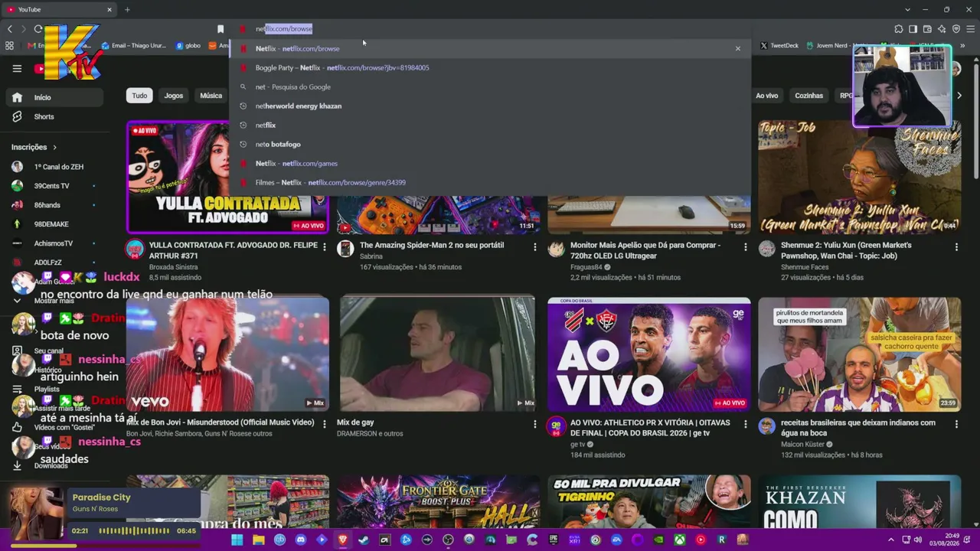The image size is (980, 551).
Task: Open options menu for receitas brasileiras video
Action: click(956, 424)
